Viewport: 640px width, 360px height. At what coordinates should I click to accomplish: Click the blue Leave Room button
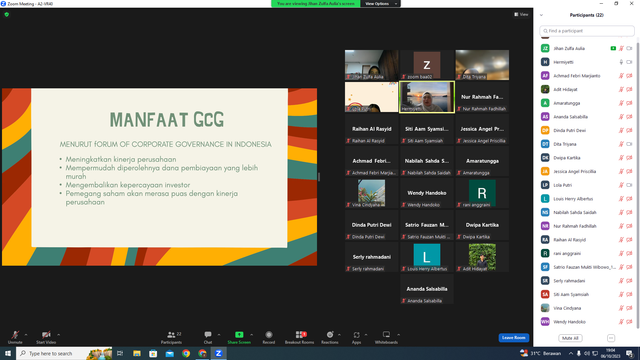(513, 338)
